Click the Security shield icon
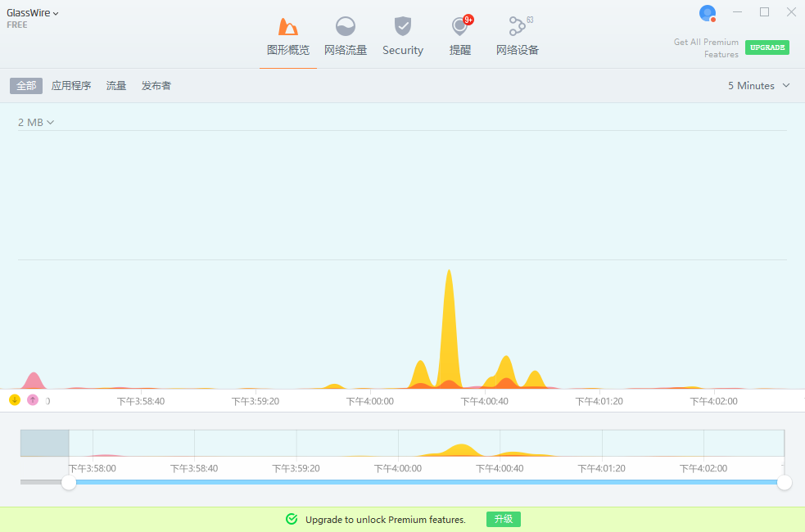Screen dimensions: 805x532 pos(402,27)
